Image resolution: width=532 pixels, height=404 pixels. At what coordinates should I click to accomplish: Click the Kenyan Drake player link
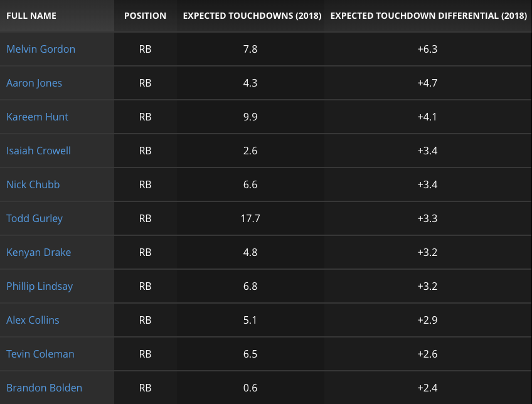tap(39, 252)
